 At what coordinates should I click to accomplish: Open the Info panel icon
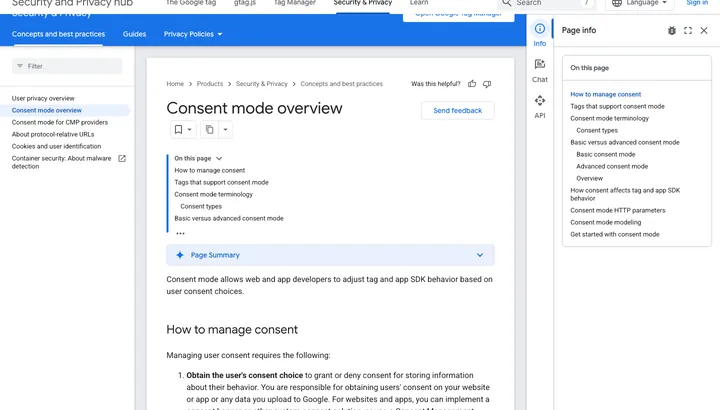[540, 28]
